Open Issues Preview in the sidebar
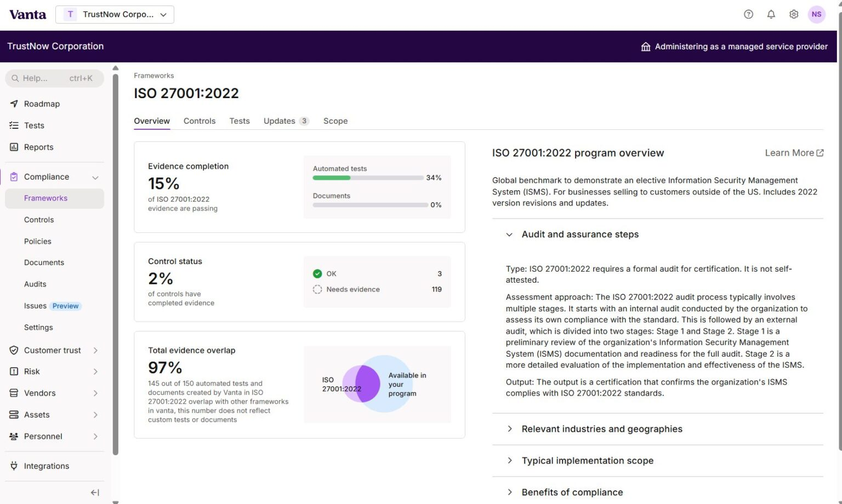The height and width of the screenshot is (504, 842). point(54,306)
